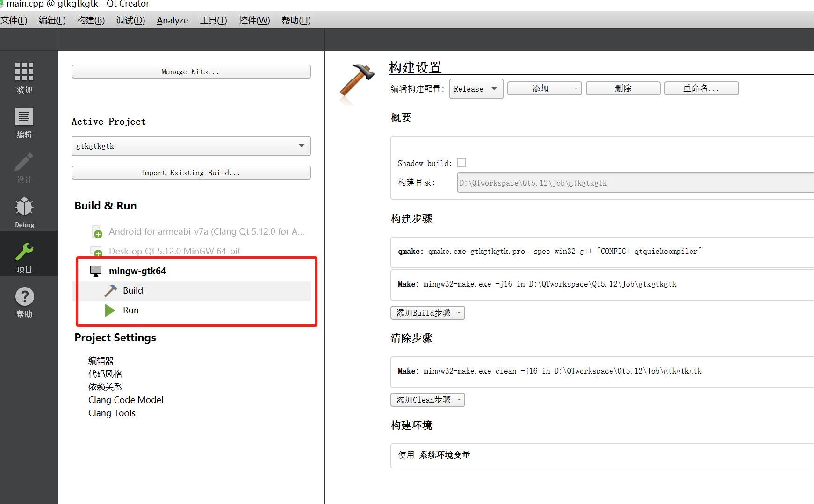Select Build under the mingw-gtk64 kit
Viewport: 814px width, 504px height.
pyautogui.click(x=132, y=290)
